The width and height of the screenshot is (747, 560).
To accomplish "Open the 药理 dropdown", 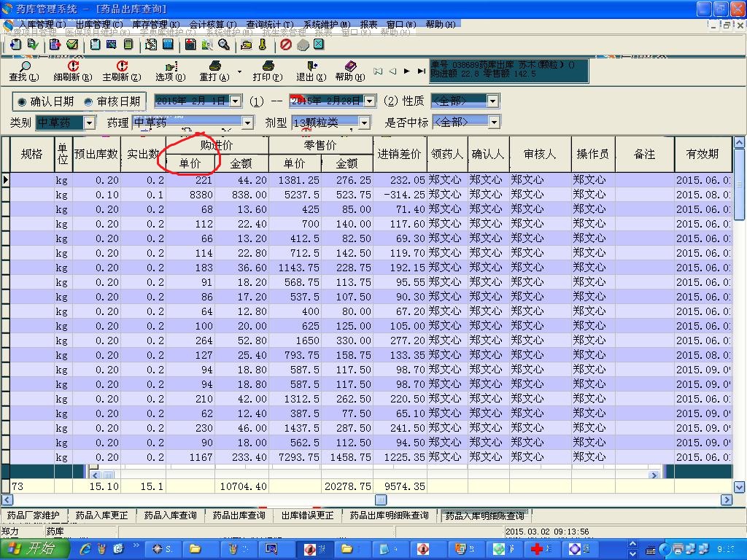I will (247, 122).
